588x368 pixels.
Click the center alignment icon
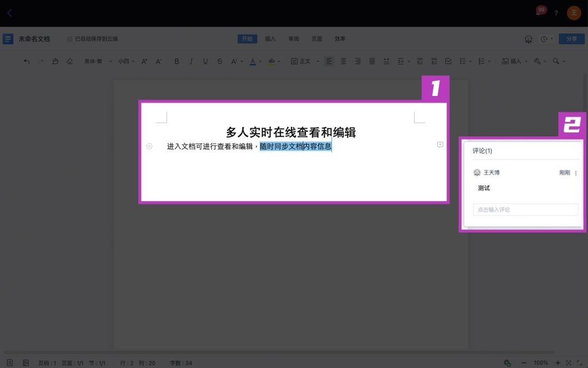[x=344, y=62]
